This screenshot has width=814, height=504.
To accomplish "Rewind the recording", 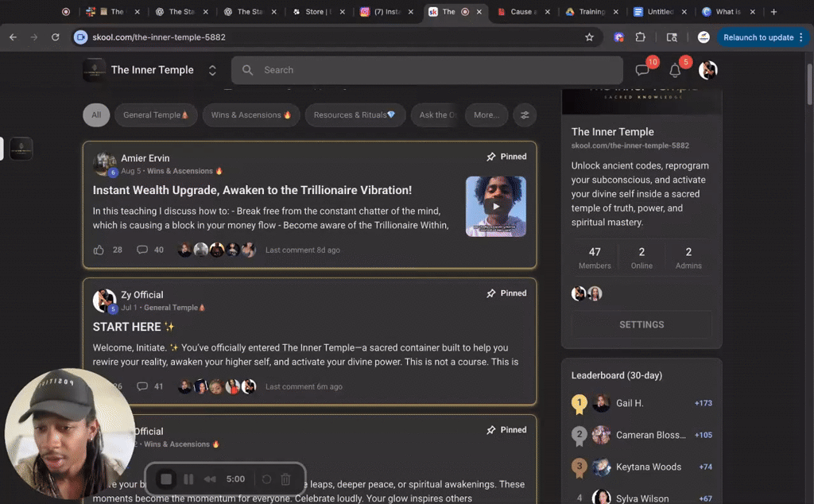I will coord(210,479).
